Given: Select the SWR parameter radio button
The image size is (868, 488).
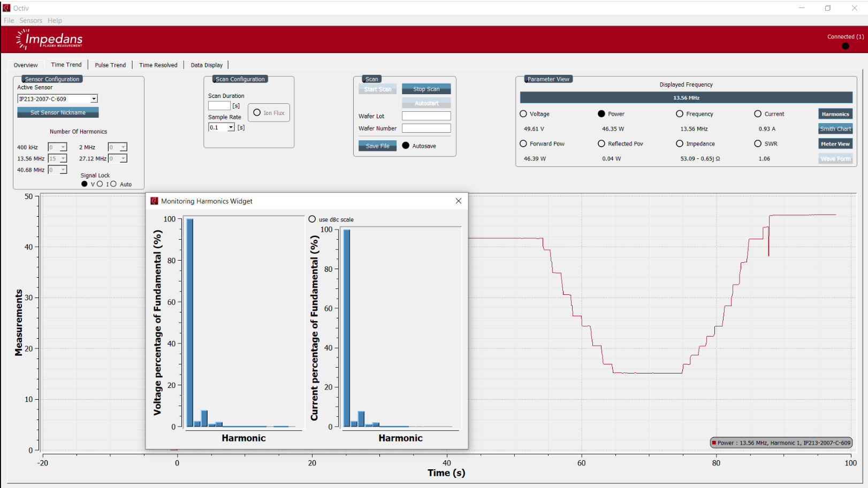Looking at the screenshot, I should tap(758, 144).
